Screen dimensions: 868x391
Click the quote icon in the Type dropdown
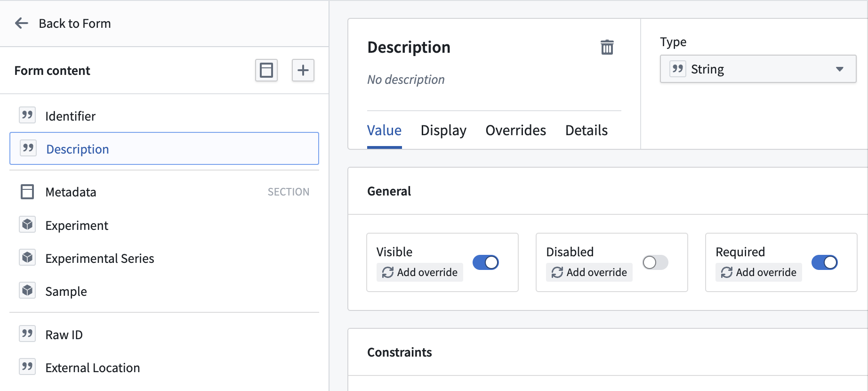(678, 69)
